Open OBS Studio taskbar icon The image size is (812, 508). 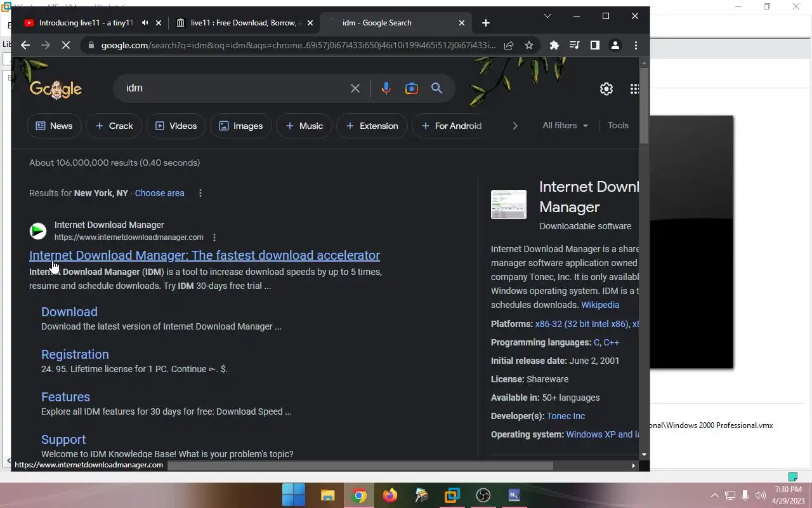tap(483, 495)
